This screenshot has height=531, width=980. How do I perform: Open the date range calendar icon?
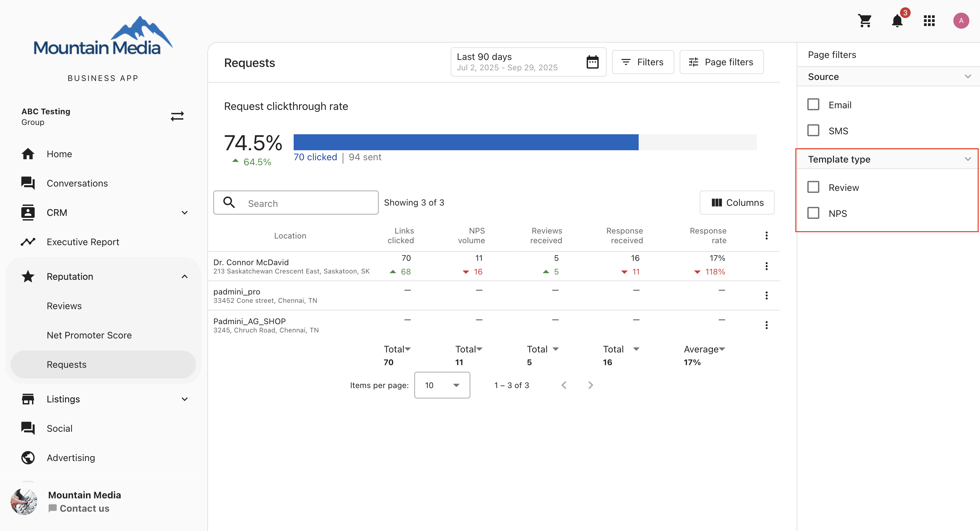click(x=592, y=62)
